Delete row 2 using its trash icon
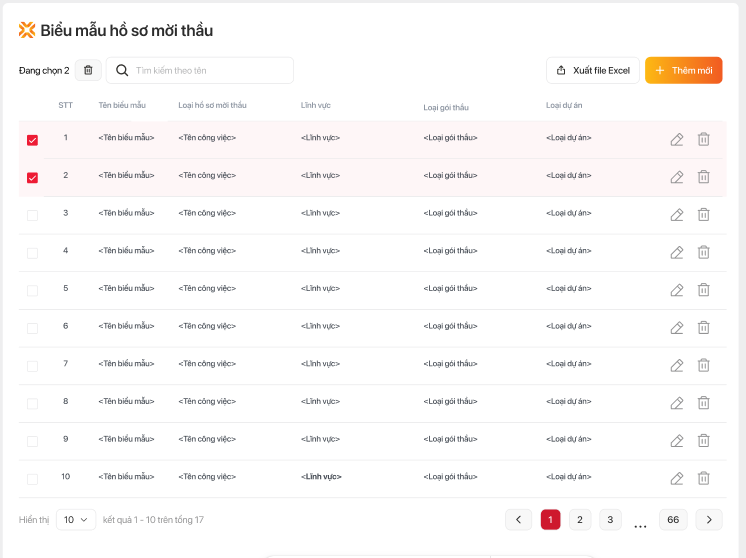Screen dimensions: 746x558 click(703, 177)
